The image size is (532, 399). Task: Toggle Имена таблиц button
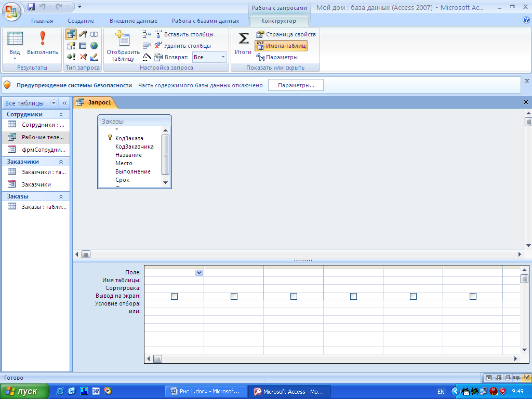point(281,46)
